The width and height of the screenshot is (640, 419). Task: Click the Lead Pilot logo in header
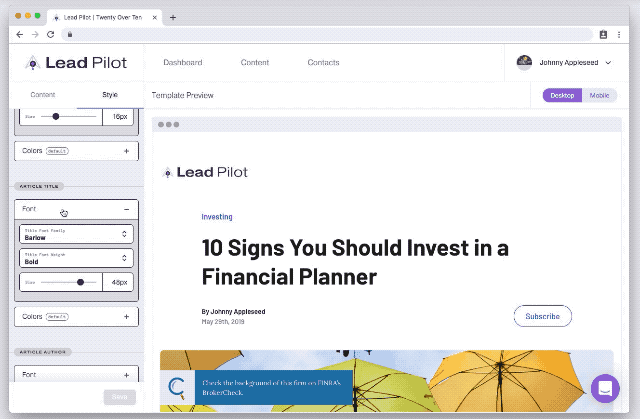(x=76, y=63)
